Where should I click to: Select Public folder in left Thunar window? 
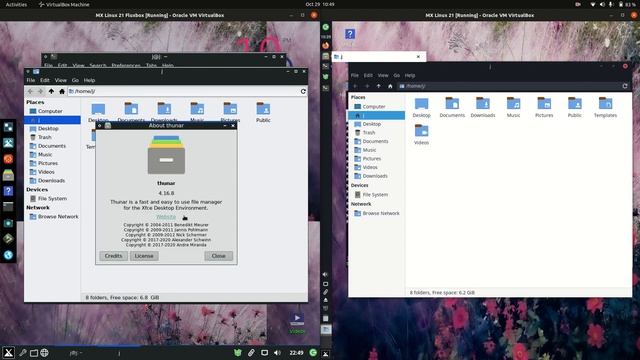(263, 112)
